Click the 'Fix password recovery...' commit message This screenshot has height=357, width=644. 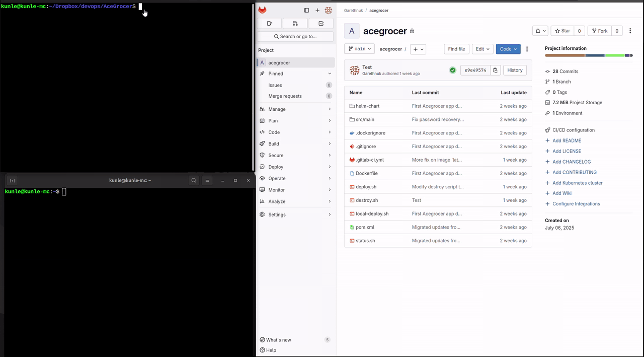click(x=438, y=120)
